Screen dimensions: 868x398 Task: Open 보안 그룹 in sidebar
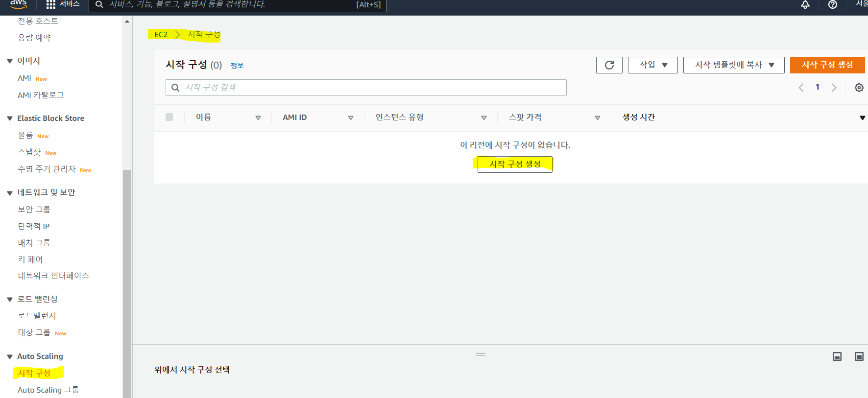click(x=34, y=210)
